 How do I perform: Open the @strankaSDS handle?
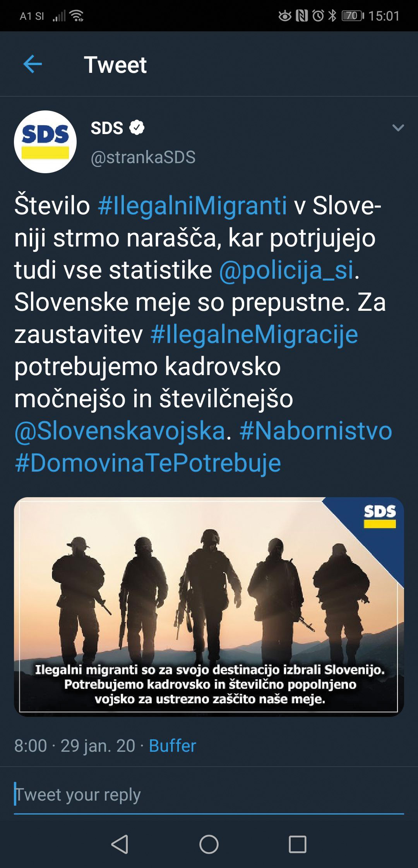tap(143, 157)
